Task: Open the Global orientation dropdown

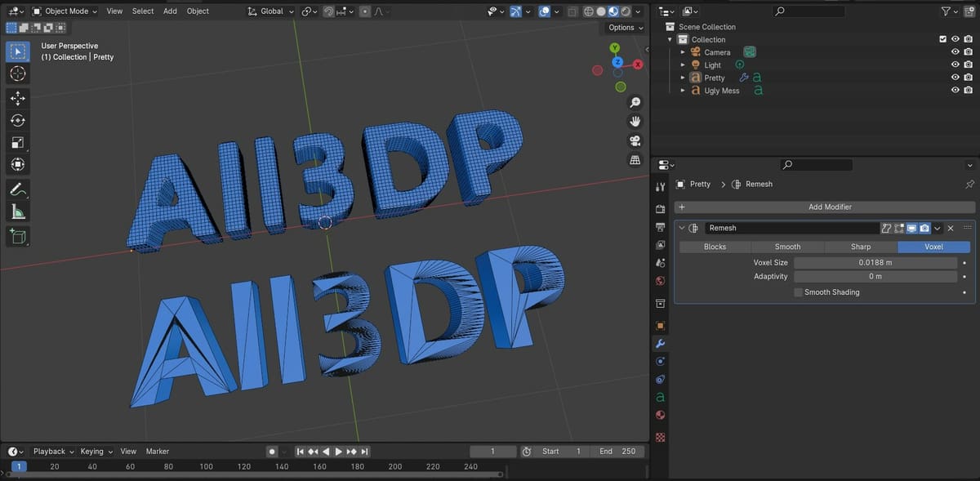Action: click(x=270, y=11)
